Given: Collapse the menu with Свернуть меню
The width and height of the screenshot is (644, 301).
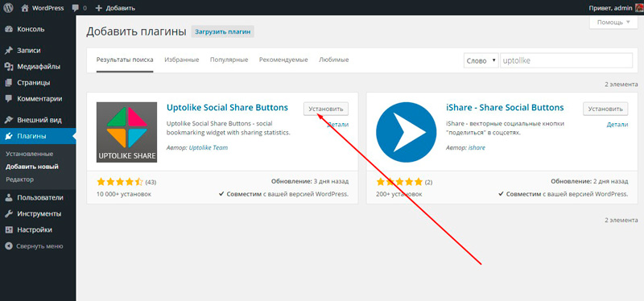Looking at the screenshot, I should 34,246.
